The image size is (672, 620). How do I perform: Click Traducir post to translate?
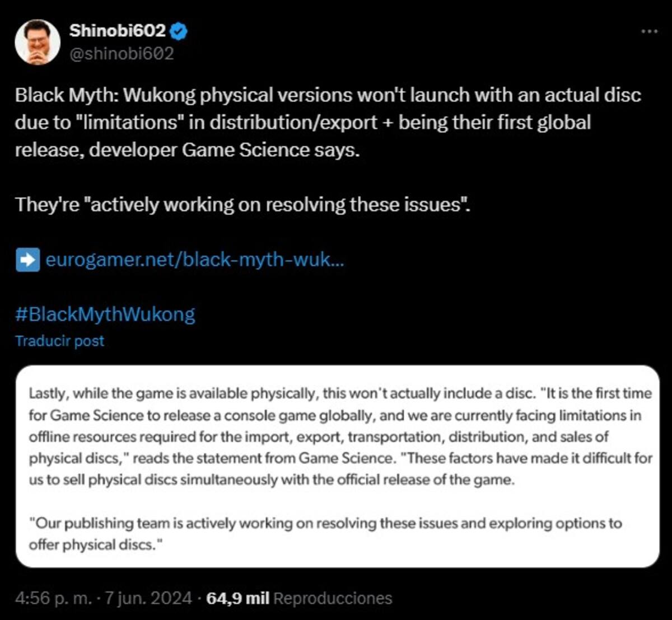[x=59, y=341]
